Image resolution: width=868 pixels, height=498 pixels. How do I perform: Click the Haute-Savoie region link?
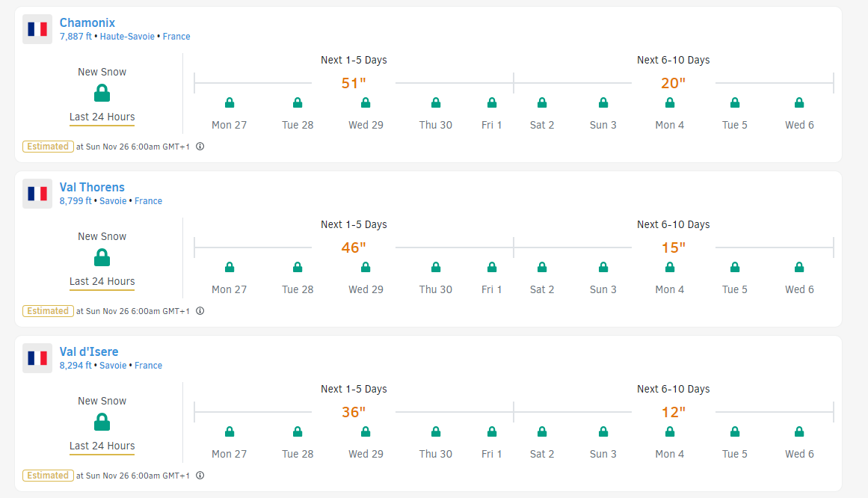point(127,37)
